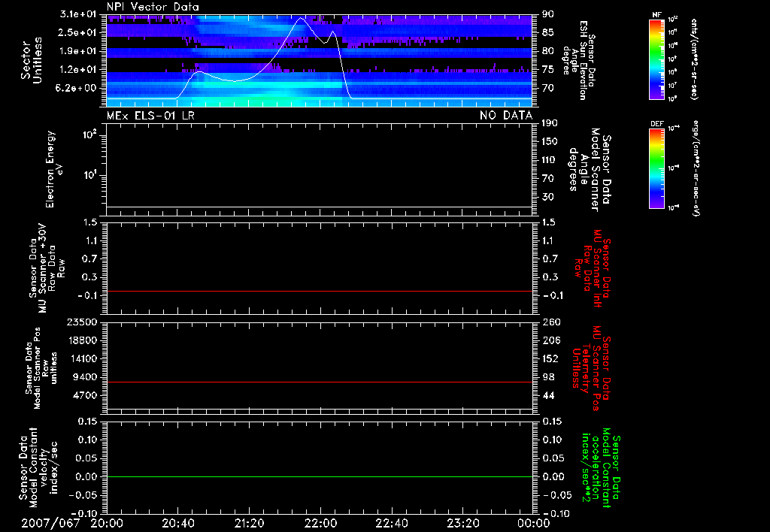Click the 75 degree elevation tick label
The width and height of the screenshot is (770, 532).
click(x=548, y=70)
